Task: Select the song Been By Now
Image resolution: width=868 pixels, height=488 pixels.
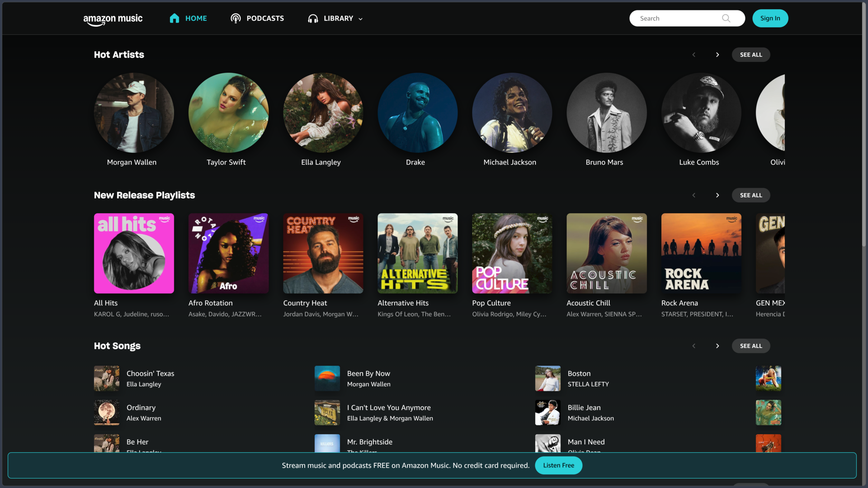Action: [368, 374]
